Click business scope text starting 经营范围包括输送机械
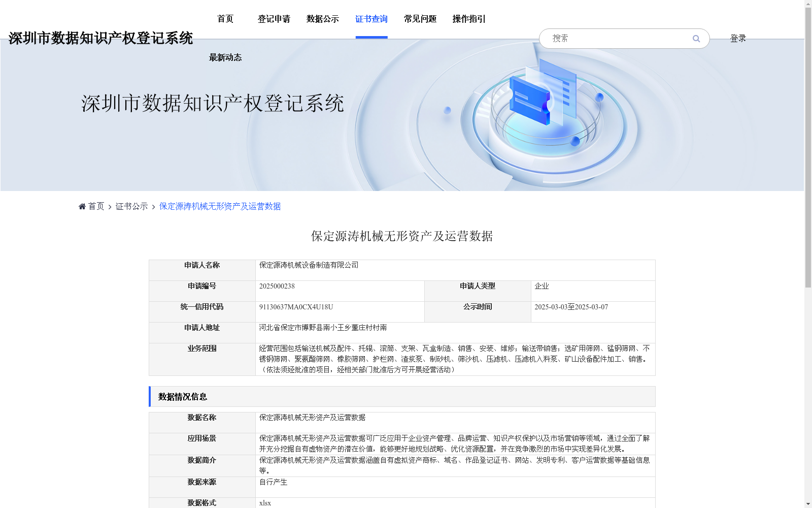 (x=454, y=359)
